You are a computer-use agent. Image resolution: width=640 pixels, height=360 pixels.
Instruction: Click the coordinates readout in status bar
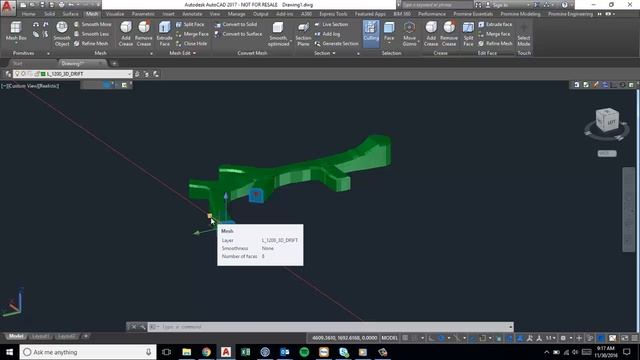pyautogui.click(x=344, y=338)
